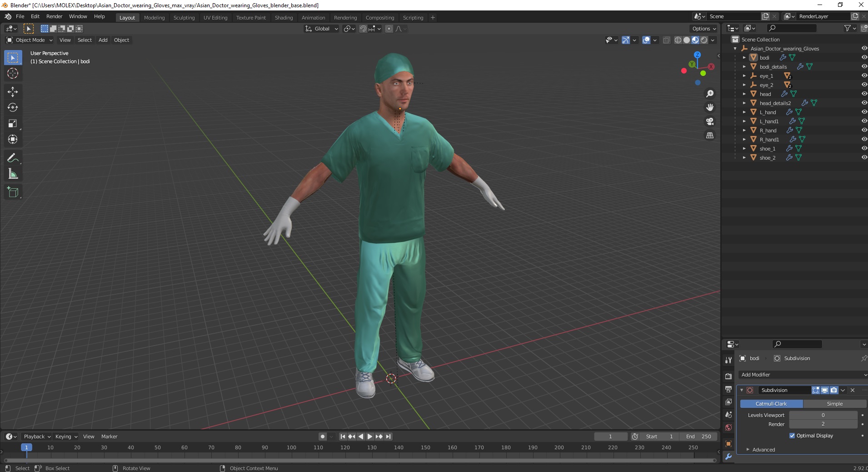Jump to timeline end button
The height and width of the screenshot is (472, 868).
click(x=388, y=437)
